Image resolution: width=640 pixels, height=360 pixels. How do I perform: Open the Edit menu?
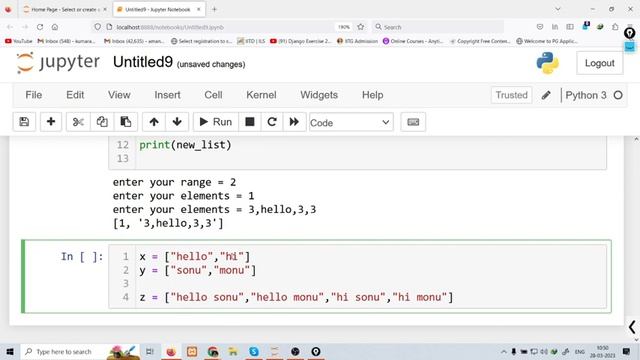point(75,95)
